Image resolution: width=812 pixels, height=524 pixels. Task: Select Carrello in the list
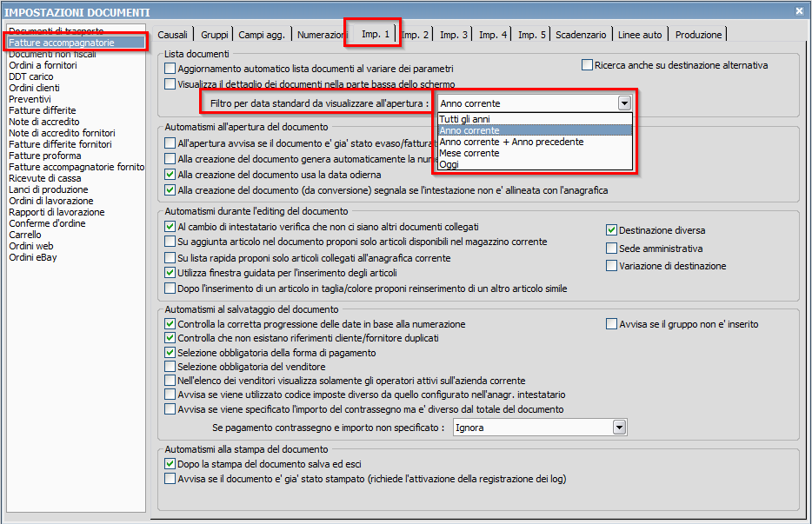tap(77, 235)
